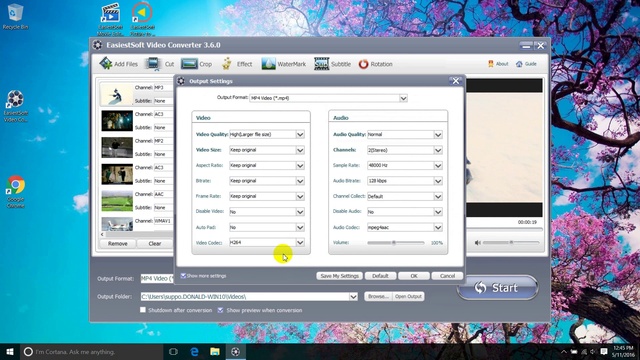
Task: Open the Sample Rate dropdown
Action: pos(438,165)
